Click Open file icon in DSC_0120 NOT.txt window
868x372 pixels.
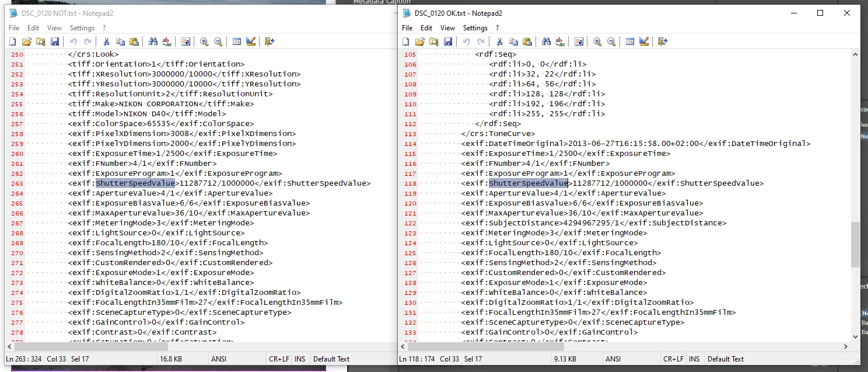[26, 41]
